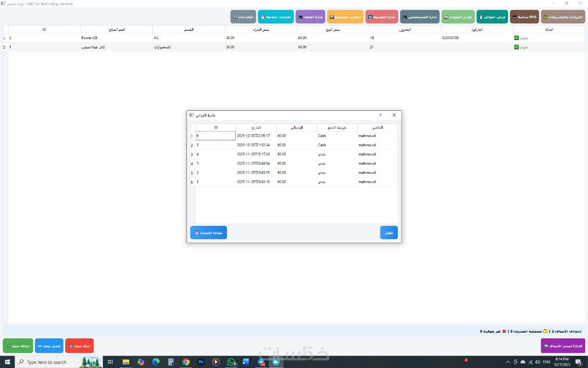Click طباعة الإيصال print receipt button

(209, 233)
